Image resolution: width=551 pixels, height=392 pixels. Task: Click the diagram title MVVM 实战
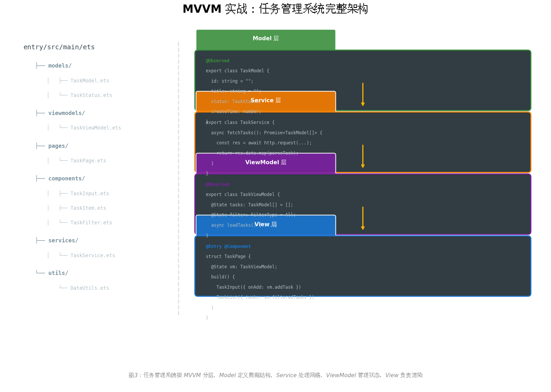pyautogui.click(x=275, y=9)
